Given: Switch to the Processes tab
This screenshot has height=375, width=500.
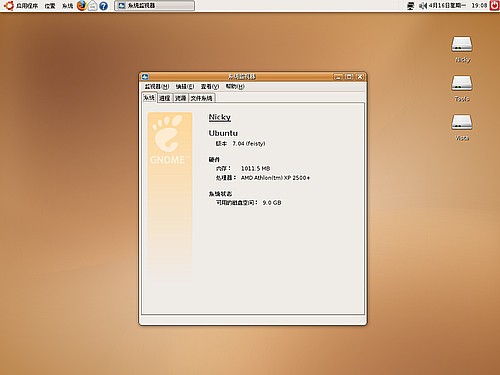Looking at the screenshot, I should coord(165,98).
